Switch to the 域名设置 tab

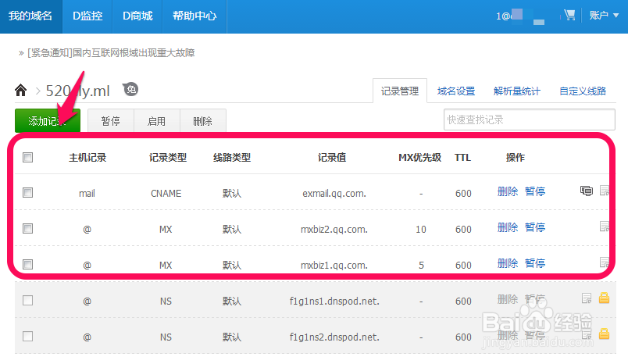[456, 91]
